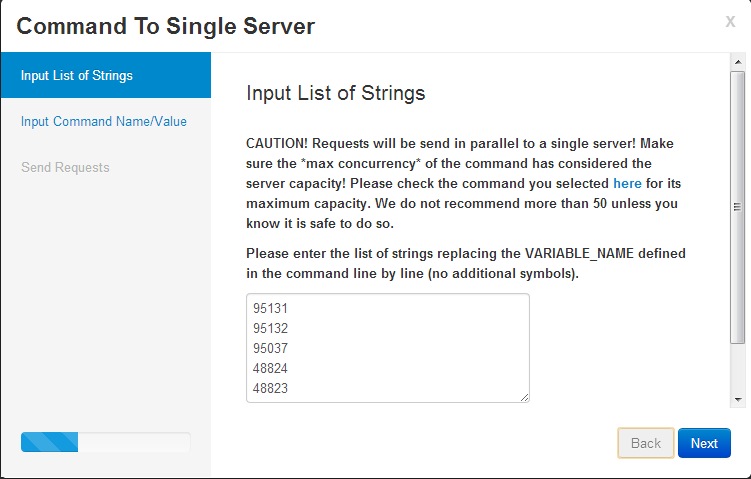The width and height of the screenshot is (751, 479).
Task: Place cursor on line 95131 in text box
Action: coord(270,308)
